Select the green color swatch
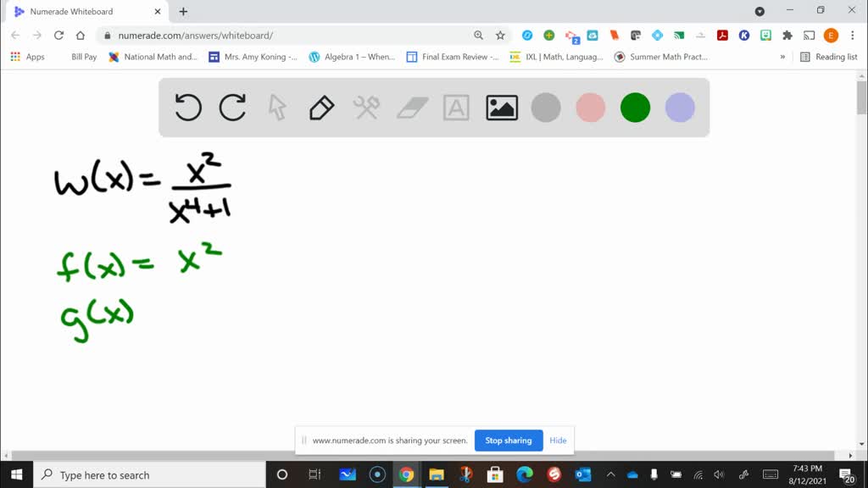Viewport: 868px width, 488px height. pos(635,108)
